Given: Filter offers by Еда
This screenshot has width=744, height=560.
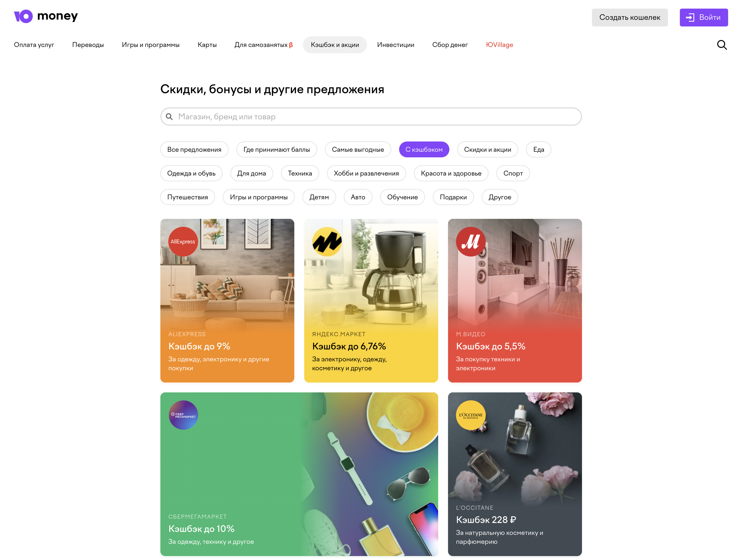Looking at the screenshot, I should [x=539, y=150].
